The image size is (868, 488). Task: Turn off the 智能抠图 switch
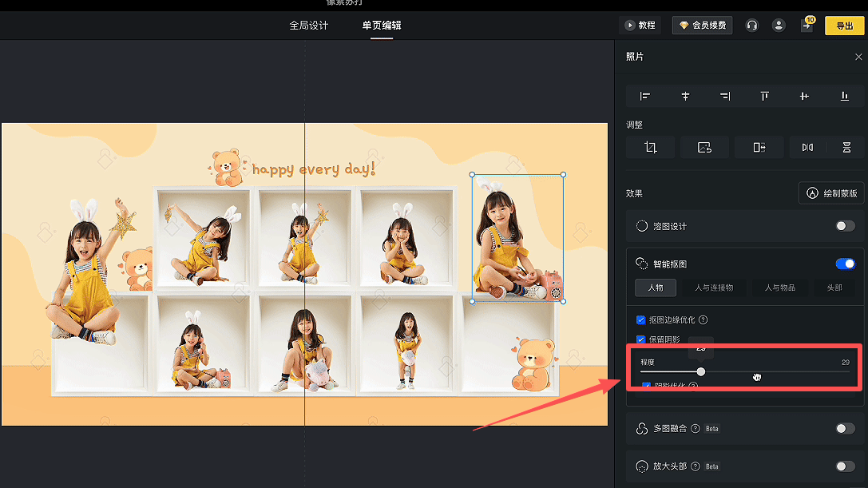click(x=845, y=264)
